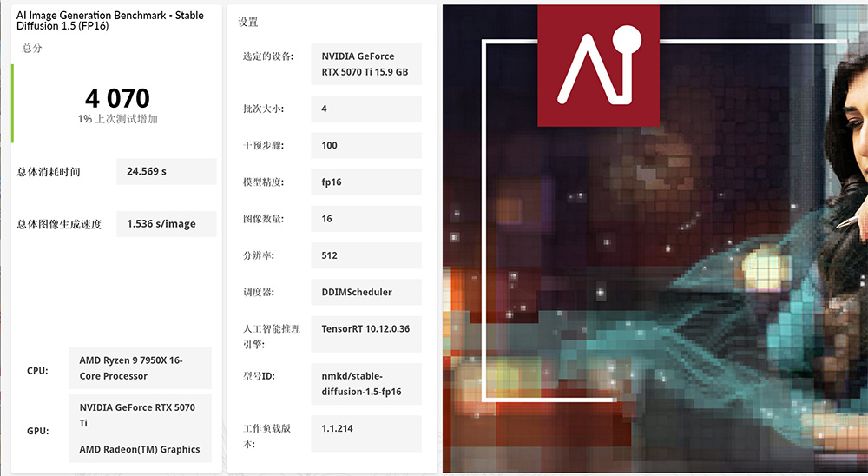Click the 设置 panel heading
This screenshot has width=868, height=476.
pyautogui.click(x=248, y=22)
